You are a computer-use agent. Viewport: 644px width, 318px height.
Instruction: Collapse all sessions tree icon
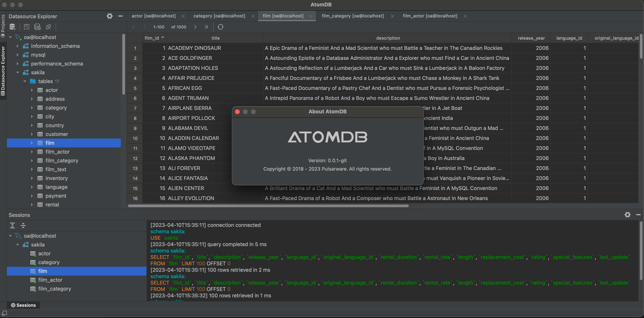[x=23, y=225]
